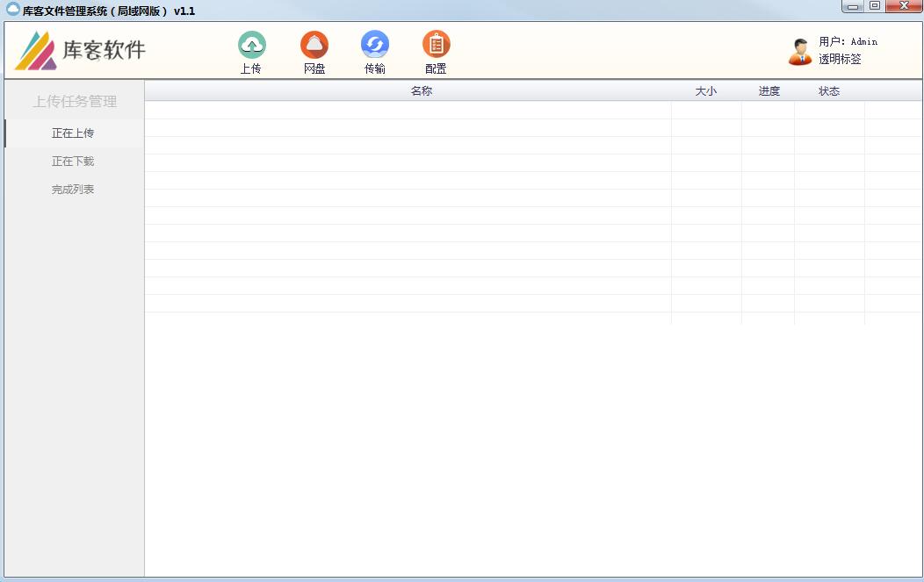Viewport: 924px width, 582px height.
Task: Select 正在上传 in the sidebar
Action: pos(74,133)
